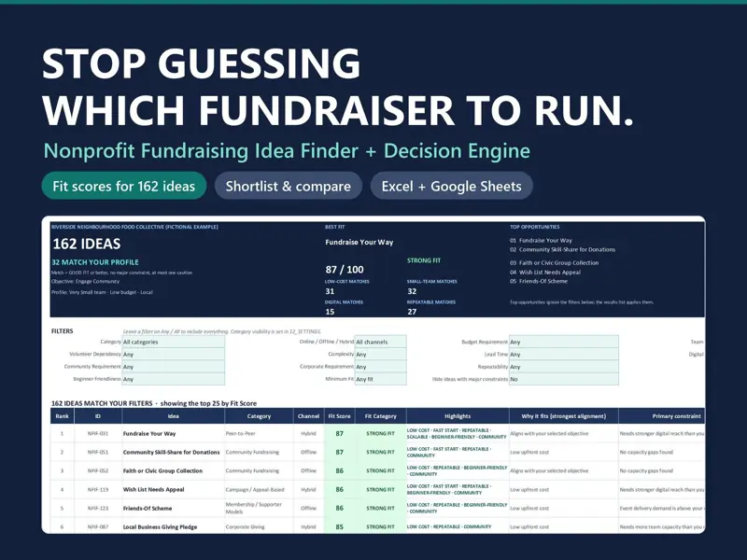Click fit score 87 in the Community Skill-Share row
The height and width of the screenshot is (560, 747).
coord(339,452)
